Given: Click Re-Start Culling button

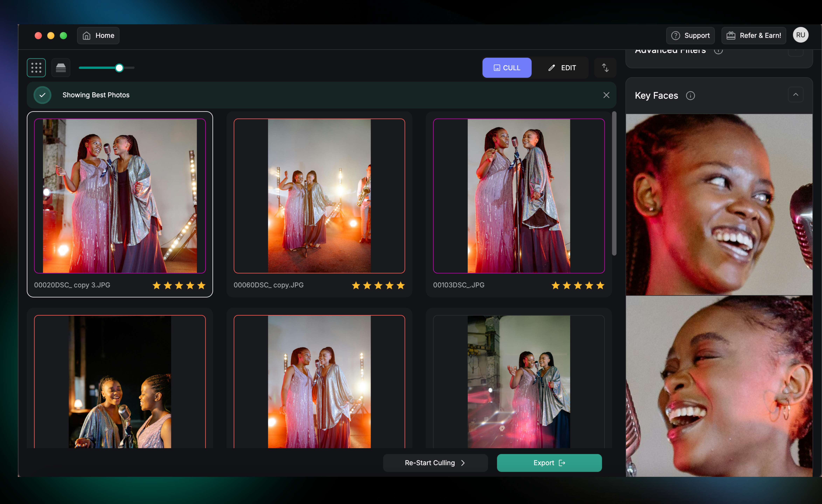Looking at the screenshot, I should click(435, 463).
